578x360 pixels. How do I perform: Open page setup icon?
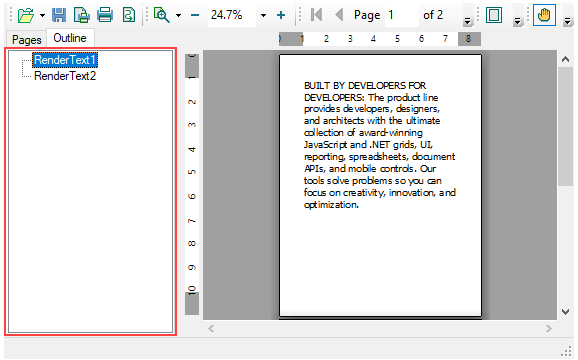coord(82,15)
